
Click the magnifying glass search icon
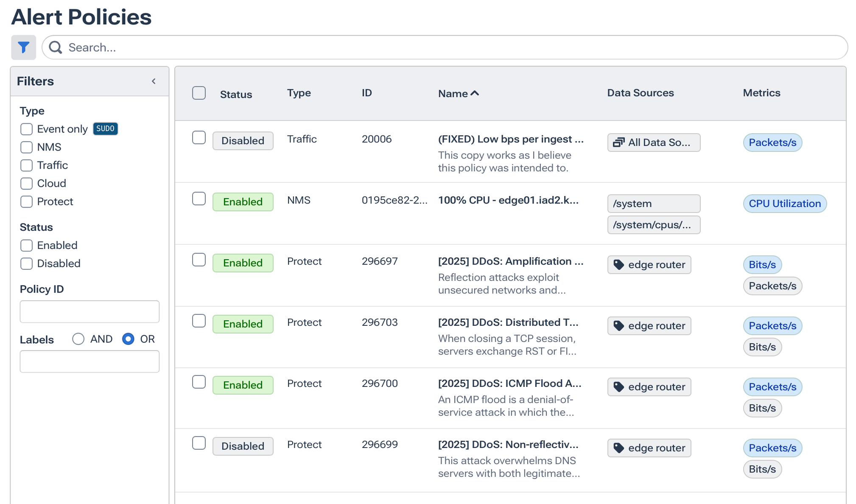point(55,47)
